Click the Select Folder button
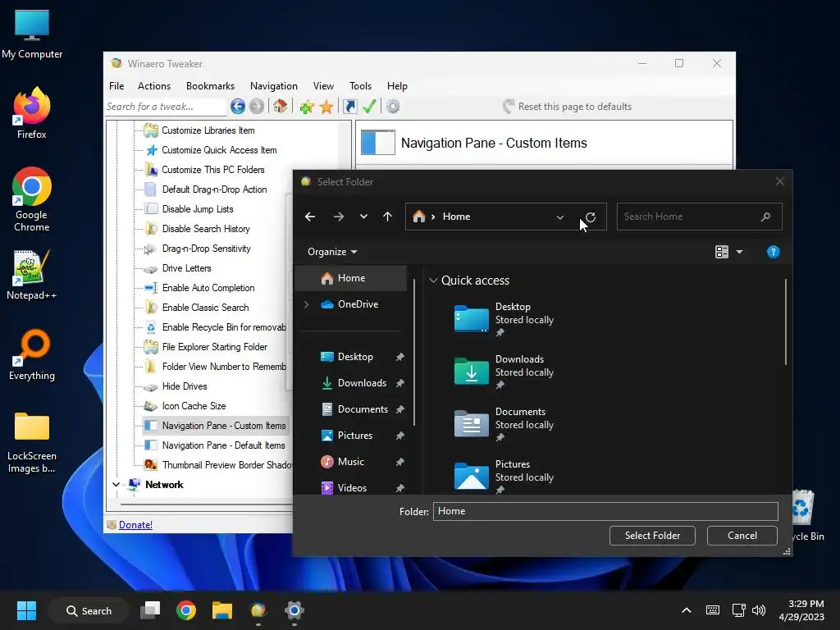This screenshot has height=630, width=840. [x=652, y=535]
